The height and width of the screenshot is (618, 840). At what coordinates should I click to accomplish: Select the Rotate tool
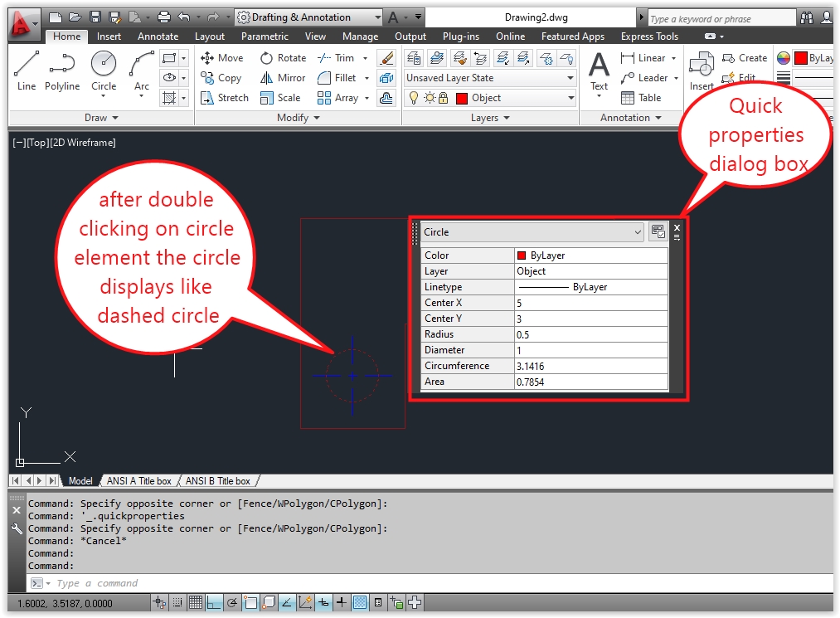pos(283,58)
